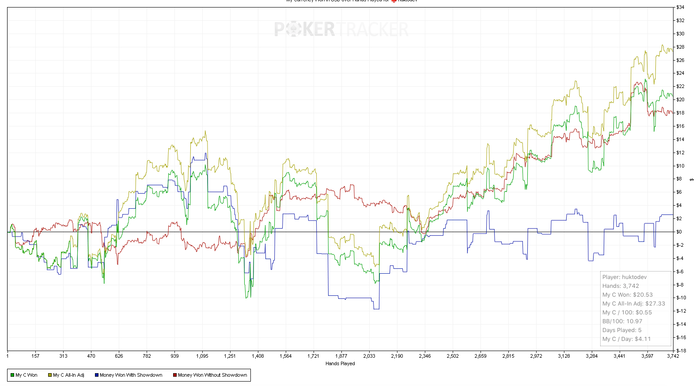The image size is (700, 386).
Task: Click the x-axis tick label 2,502
Action: point(453,356)
